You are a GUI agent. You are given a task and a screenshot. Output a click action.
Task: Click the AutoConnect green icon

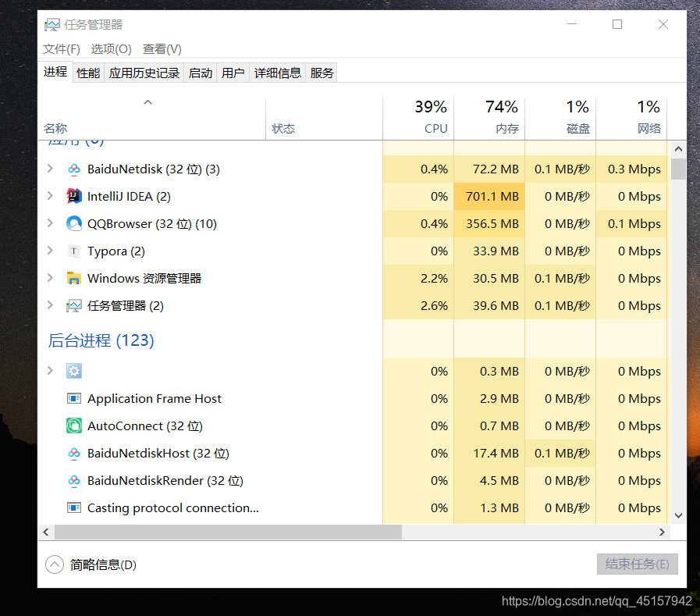(73, 426)
